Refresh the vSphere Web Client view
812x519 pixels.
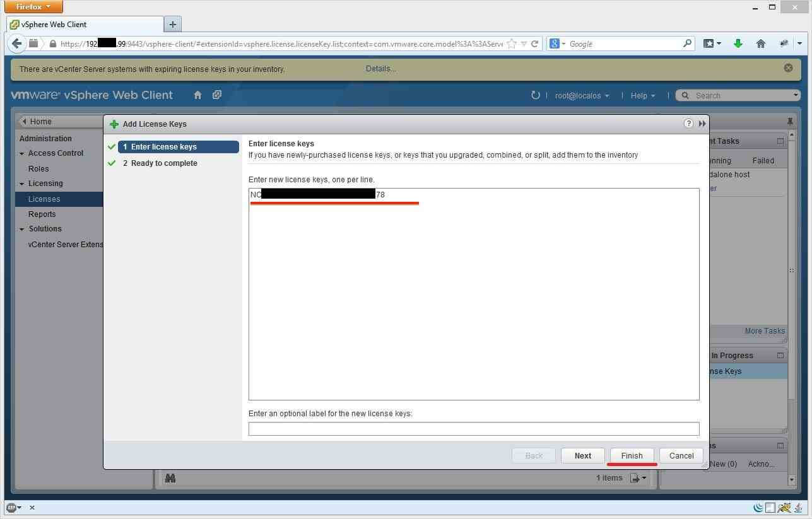[535, 95]
